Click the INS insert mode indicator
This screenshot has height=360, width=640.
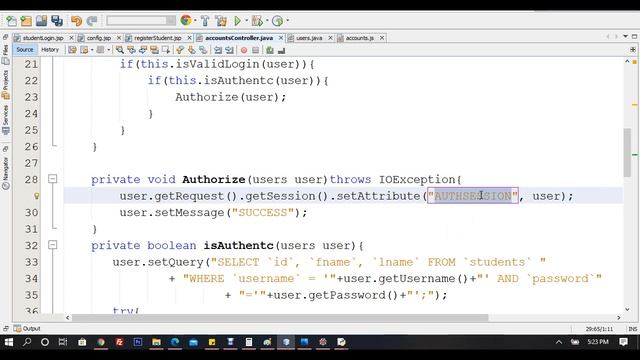[633, 329]
